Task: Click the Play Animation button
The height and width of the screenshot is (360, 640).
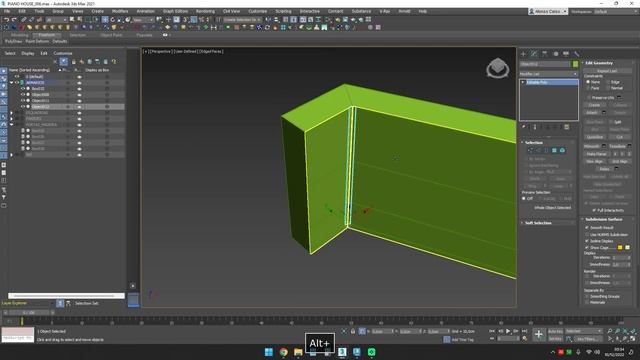Action: click(508, 331)
